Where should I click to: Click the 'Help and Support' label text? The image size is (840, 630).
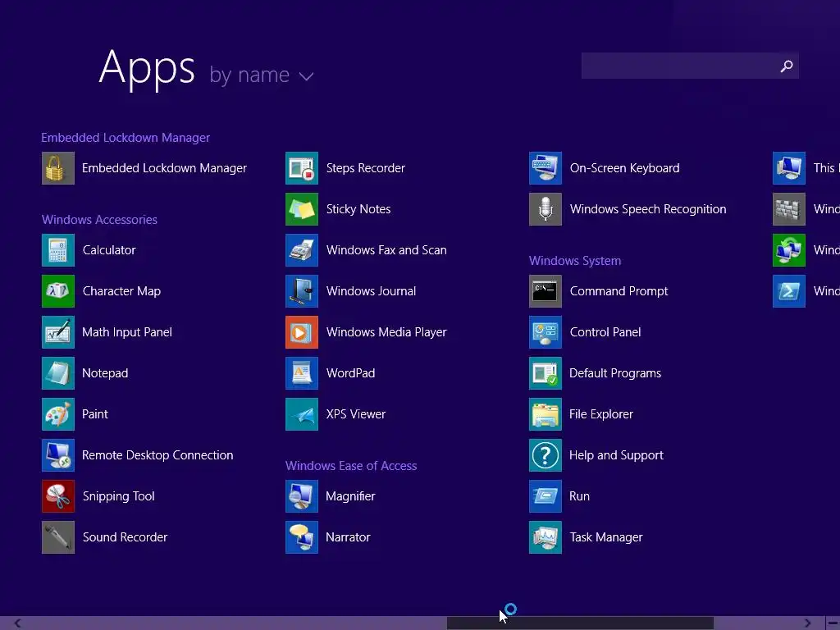(616, 455)
